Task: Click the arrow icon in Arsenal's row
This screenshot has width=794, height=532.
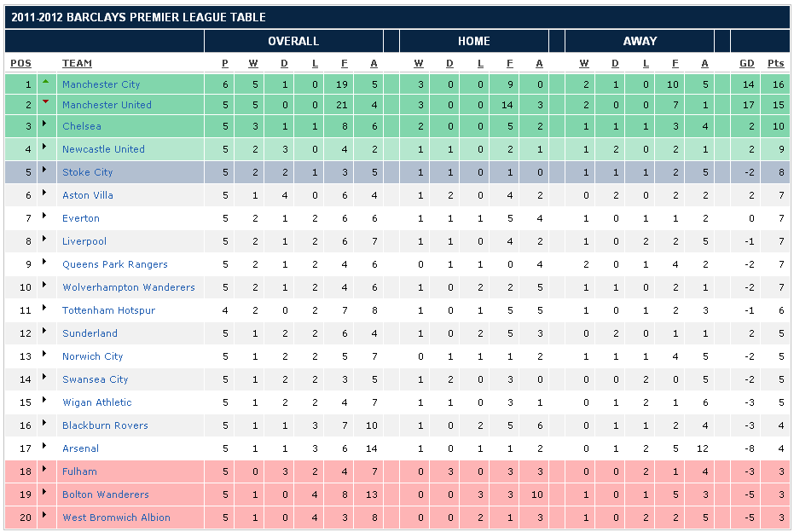Action: (45, 448)
